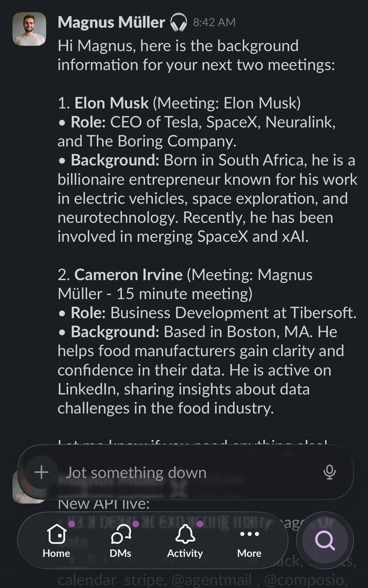This screenshot has width=368, height=588.
Task: Tap the 8:42 AM timestamp
Action: tap(214, 22)
